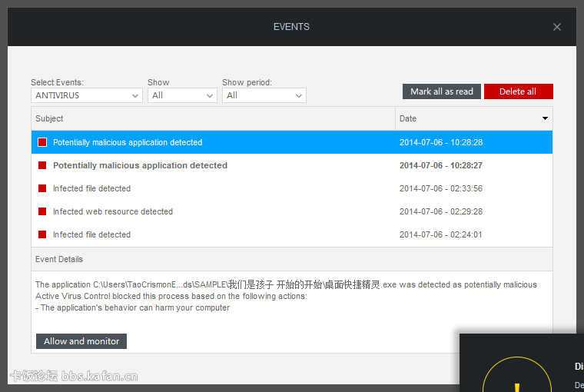Click red icon of selected malicious application event

42,142
